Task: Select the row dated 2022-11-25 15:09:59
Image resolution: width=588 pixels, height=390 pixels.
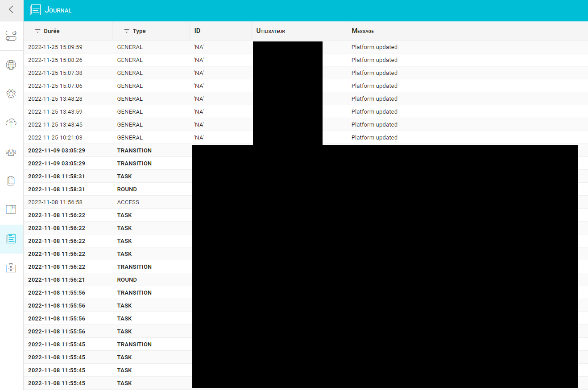Action: tap(306, 47)
